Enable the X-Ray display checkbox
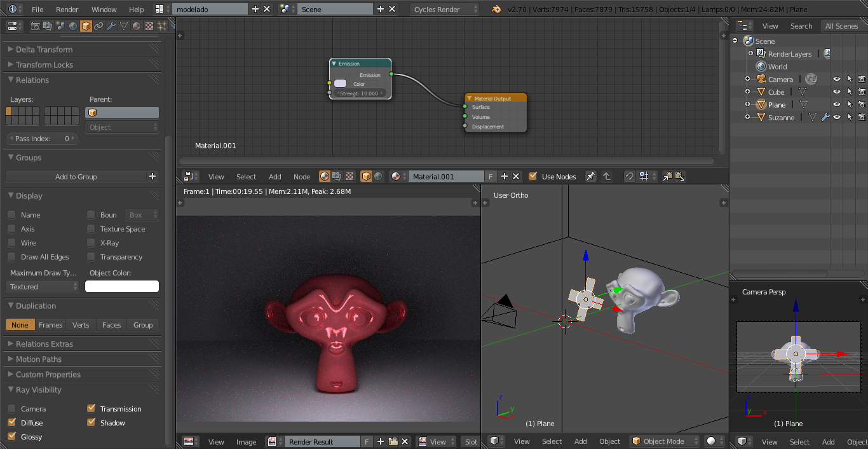The width and height of the screenshot is (868, 449). pos(91,243)
